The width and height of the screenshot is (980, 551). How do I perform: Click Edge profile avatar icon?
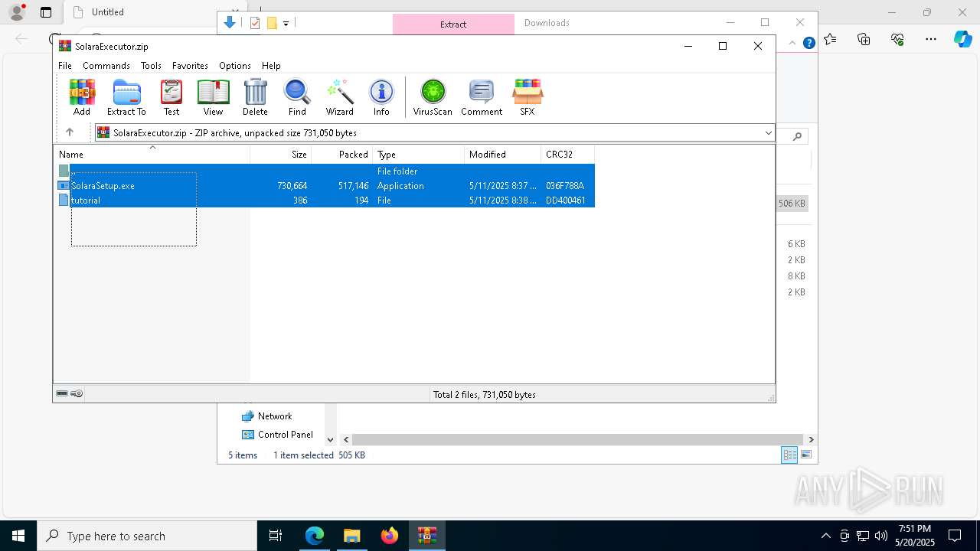16,12
